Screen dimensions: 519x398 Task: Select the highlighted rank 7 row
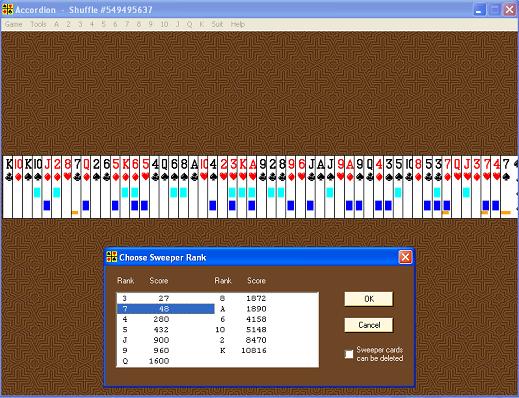[165, 309]
